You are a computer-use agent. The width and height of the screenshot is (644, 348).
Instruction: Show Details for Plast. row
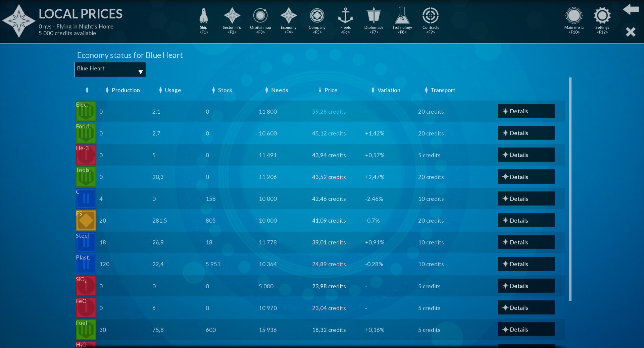click(x=526, y=264)
